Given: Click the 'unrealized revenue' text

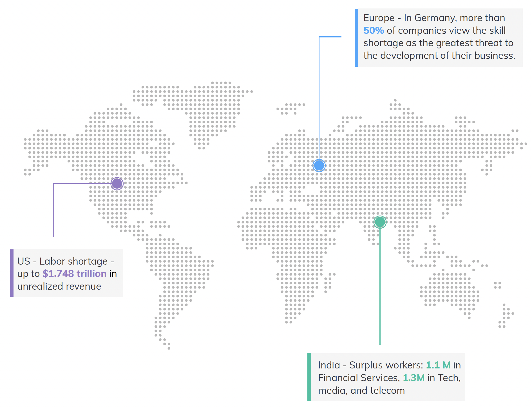Looking at the screenshot, I should (x=59, y=286).
